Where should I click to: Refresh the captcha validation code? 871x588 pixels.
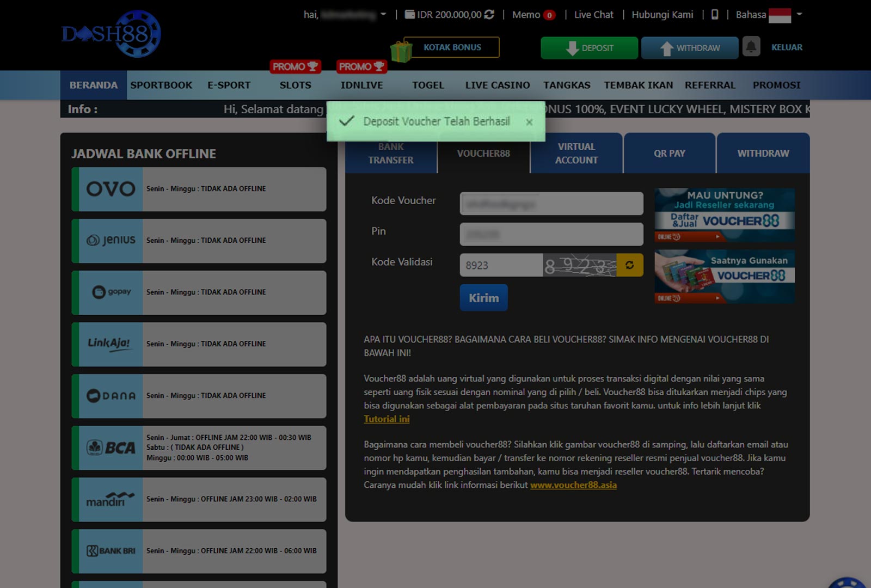point(629,265)
